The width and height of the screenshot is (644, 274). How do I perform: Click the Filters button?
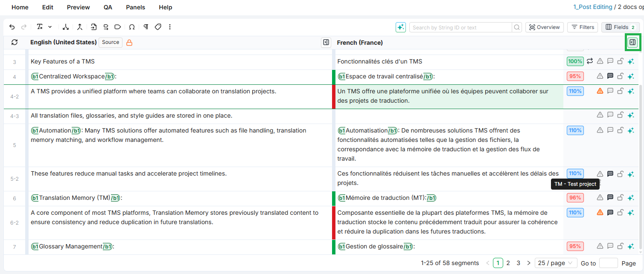pyautogui.click(x=583, y=27)
